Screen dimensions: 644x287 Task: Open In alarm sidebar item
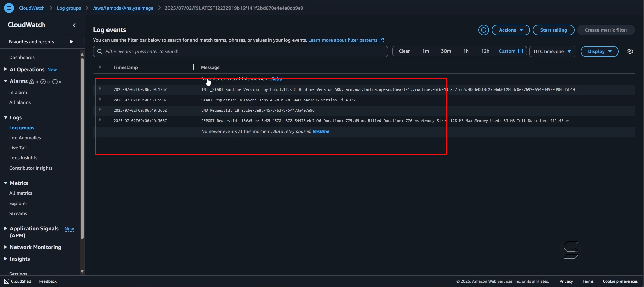pos(18,92)
